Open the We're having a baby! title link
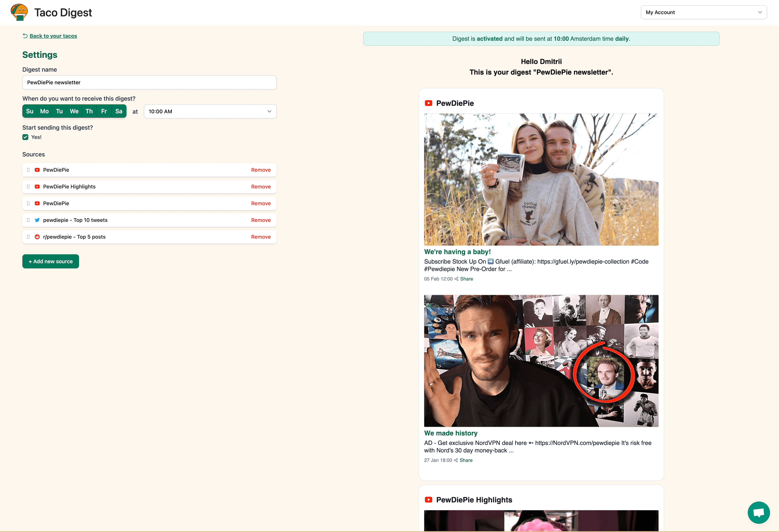Image resolution: width=779 pixels, height=532 pixels. coord(457,252)
